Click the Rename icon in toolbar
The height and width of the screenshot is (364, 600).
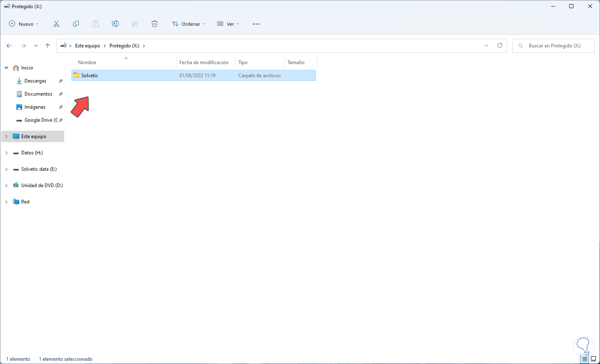click(115, 24)
